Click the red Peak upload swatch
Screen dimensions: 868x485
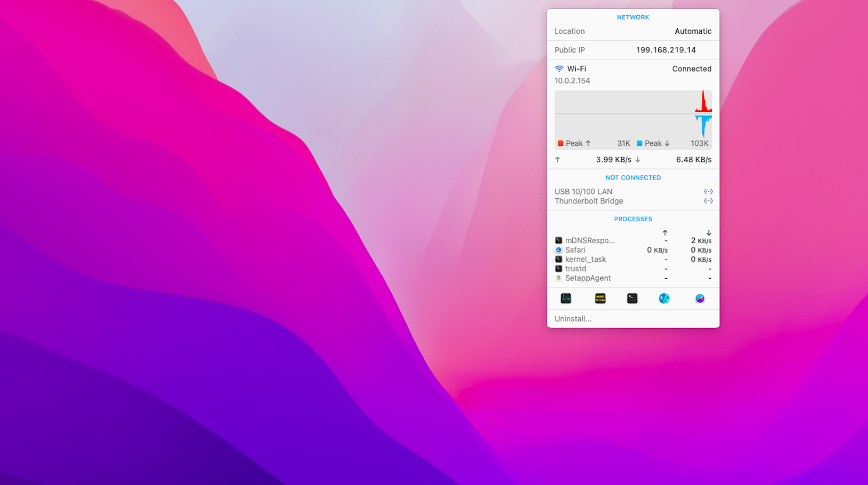(x=560, y=143)
